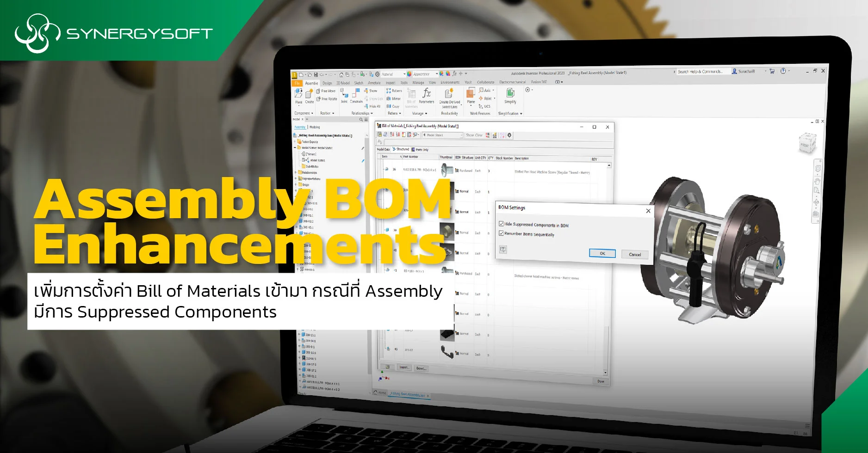
Task: Click OK in the BOM Settings dialog
Action: (601, 253)
